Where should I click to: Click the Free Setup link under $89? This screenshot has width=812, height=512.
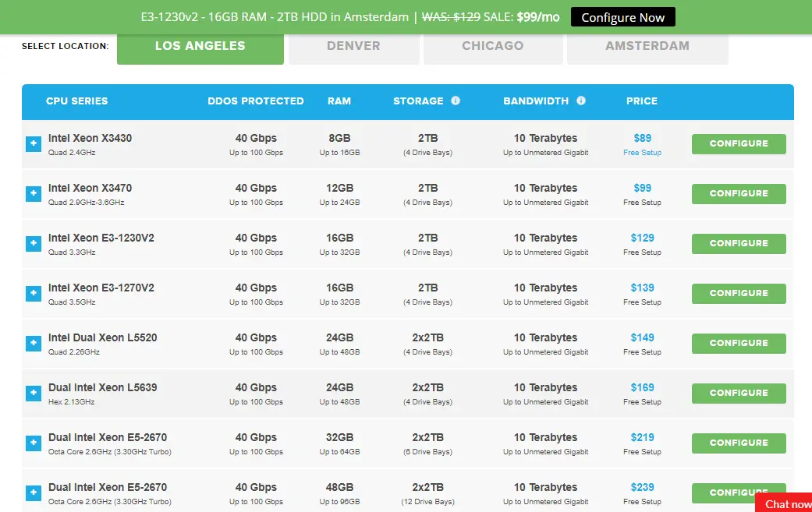click(642, 153)
